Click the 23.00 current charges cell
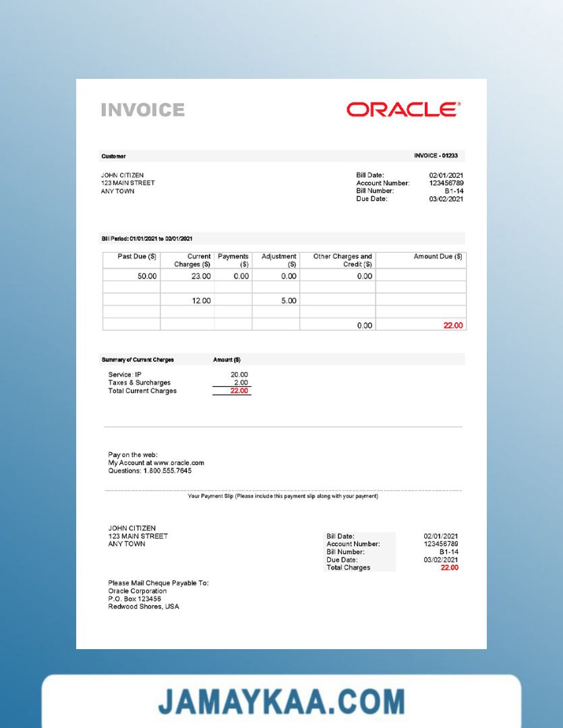563x728 pixels. (x=201, y=276)
